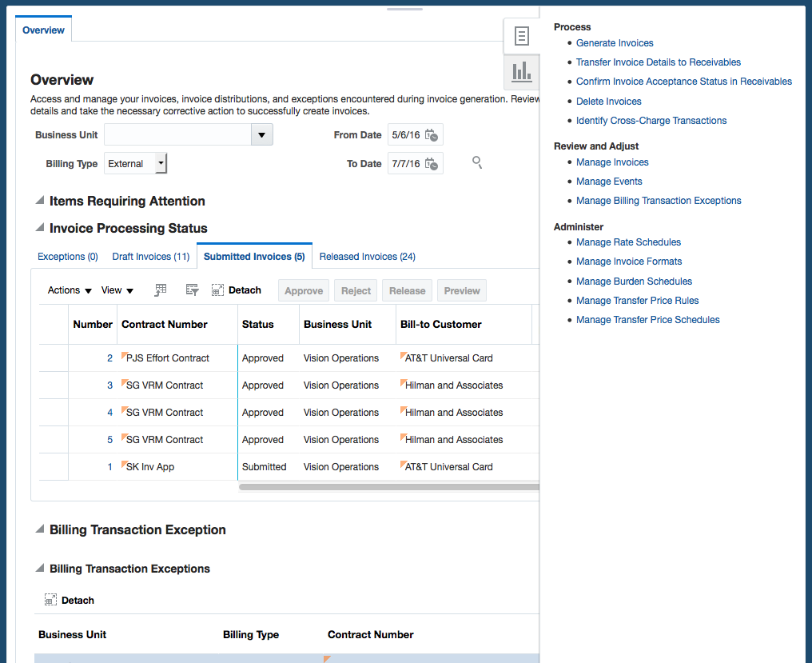The width and height of the screenshot is (812, 663).
Task: Open the View menu
Action: pos(117,290)
